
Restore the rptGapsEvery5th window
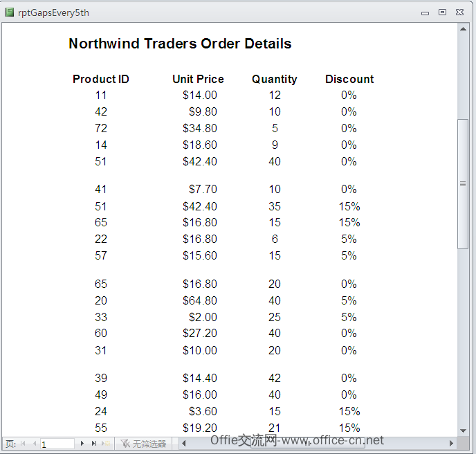pyautogui.click(x=442, y=12)
